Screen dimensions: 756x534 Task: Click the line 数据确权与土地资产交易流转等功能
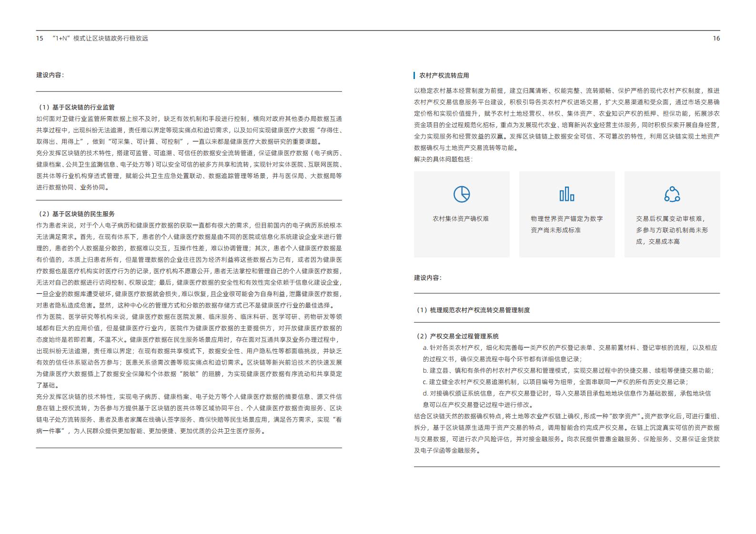click(x=465, y=148)
